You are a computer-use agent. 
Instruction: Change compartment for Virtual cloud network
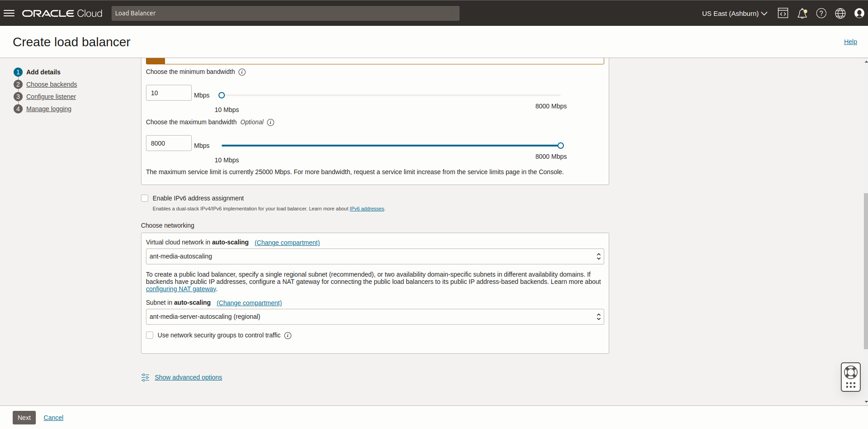click(287, 243)
